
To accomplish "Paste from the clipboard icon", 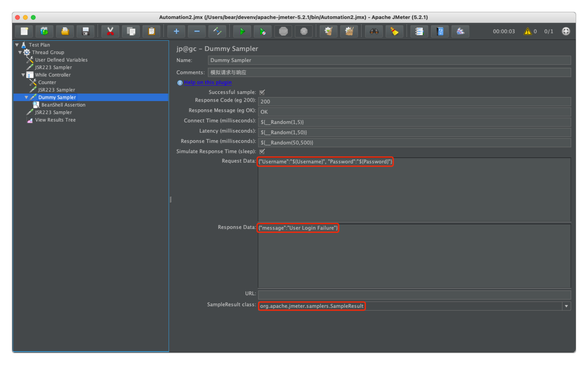I will (x=151, y=31).
